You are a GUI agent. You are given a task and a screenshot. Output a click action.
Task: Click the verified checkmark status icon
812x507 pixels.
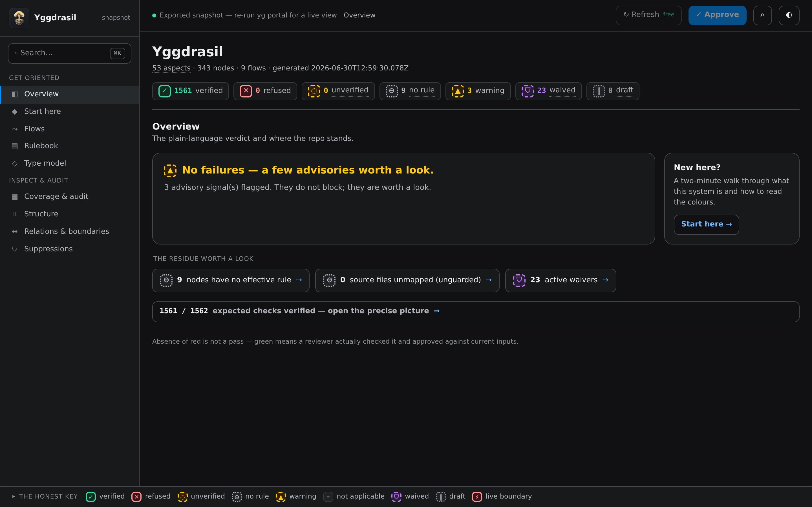(164, 91)
